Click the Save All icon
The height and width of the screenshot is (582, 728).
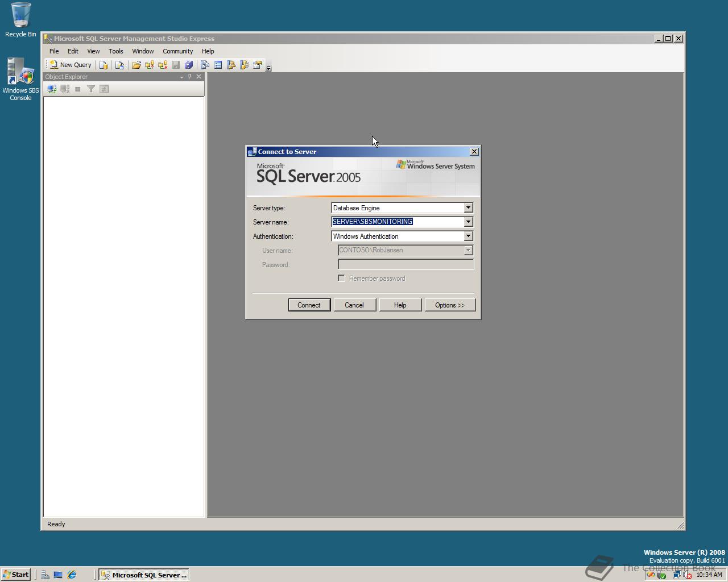189,65
